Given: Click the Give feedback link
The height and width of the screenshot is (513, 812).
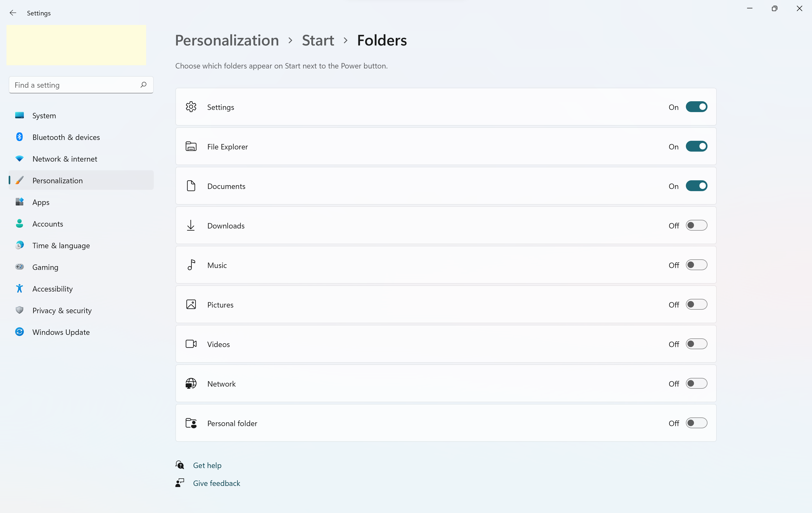Looking at the screenshot, I should tap(217, 483).
